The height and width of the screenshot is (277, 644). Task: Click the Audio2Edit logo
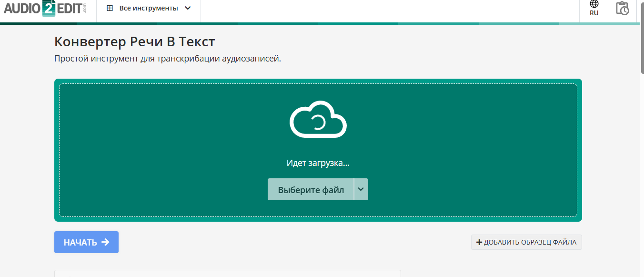[x=45, y=9]
